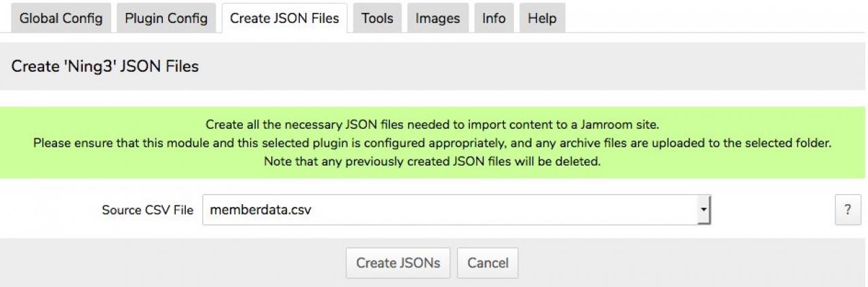Click the Source CSV File label

(147, 210)
